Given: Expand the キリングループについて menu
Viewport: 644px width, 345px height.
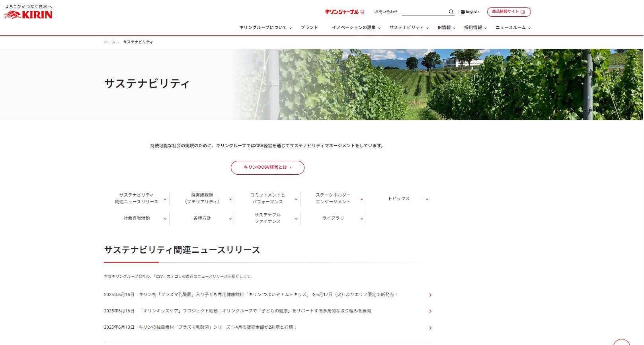Looking at the screenshot, I should [x=265, y=27].
